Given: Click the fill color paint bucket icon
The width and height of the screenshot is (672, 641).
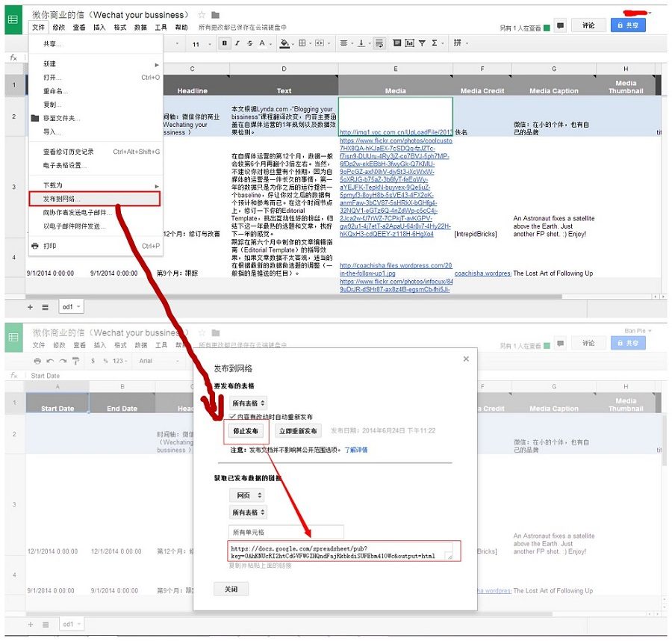Looking at the screenshot, I should [284, 43].
